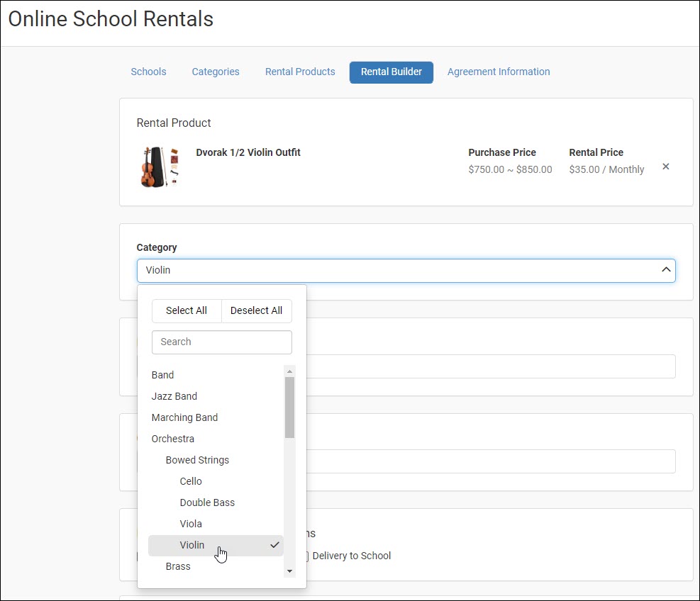Click the Select All button
This screenshot has height=601, width=700.
point(187,310)
